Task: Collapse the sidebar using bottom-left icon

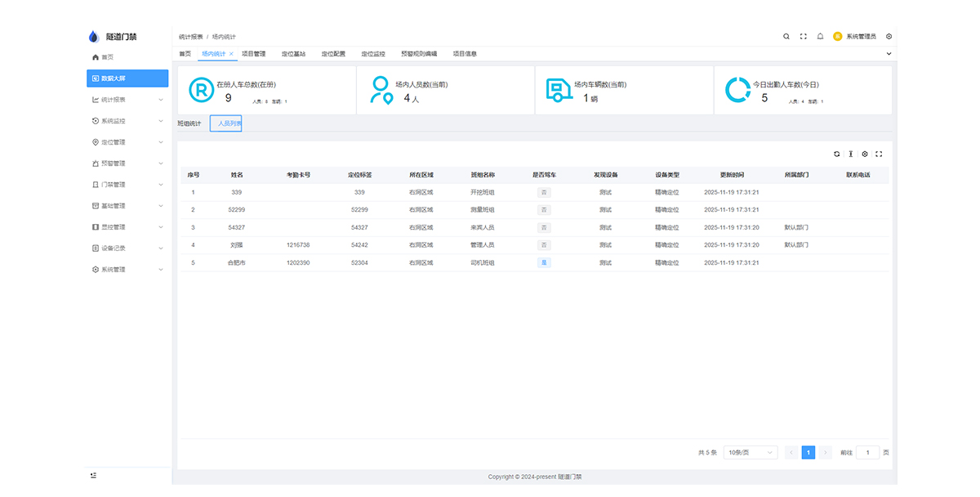Action: 94,475
